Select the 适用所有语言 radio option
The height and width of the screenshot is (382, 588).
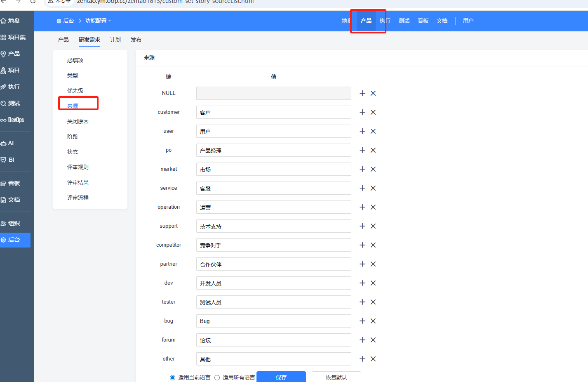point(217,377)
